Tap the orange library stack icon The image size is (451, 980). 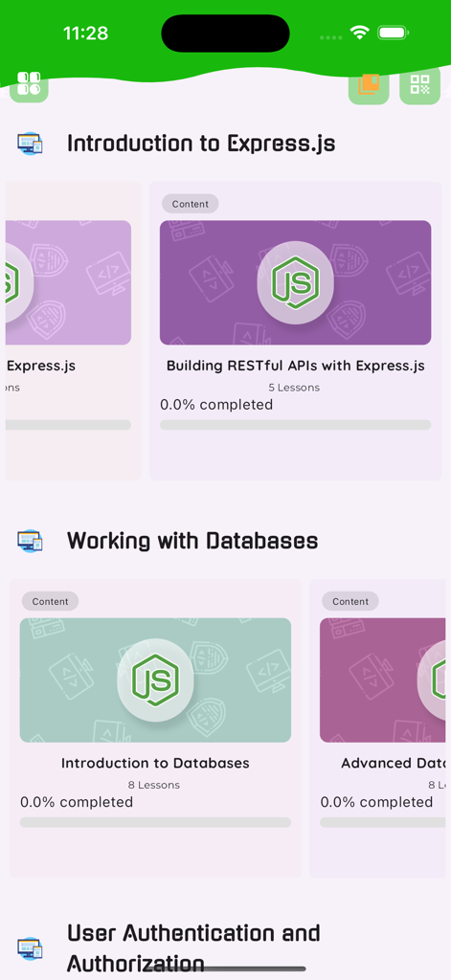[369, 85]
